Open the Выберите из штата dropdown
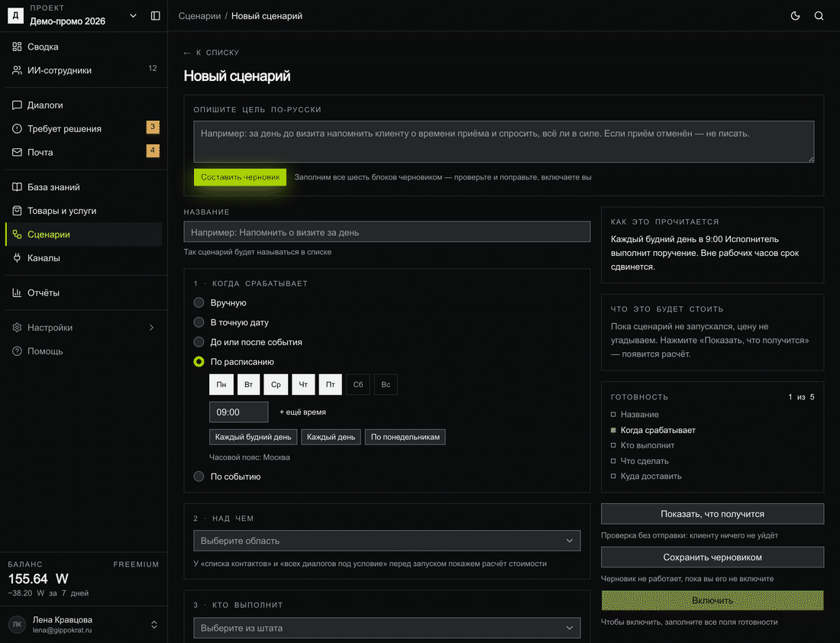Image resolution: width=840 pixels, height=643 pixels. 387,628
